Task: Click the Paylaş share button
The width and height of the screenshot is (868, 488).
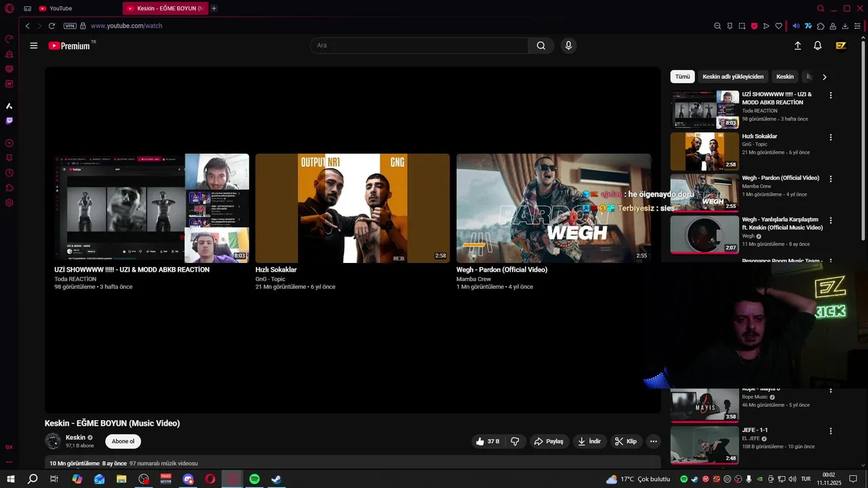Action: (x=549, y=441)
